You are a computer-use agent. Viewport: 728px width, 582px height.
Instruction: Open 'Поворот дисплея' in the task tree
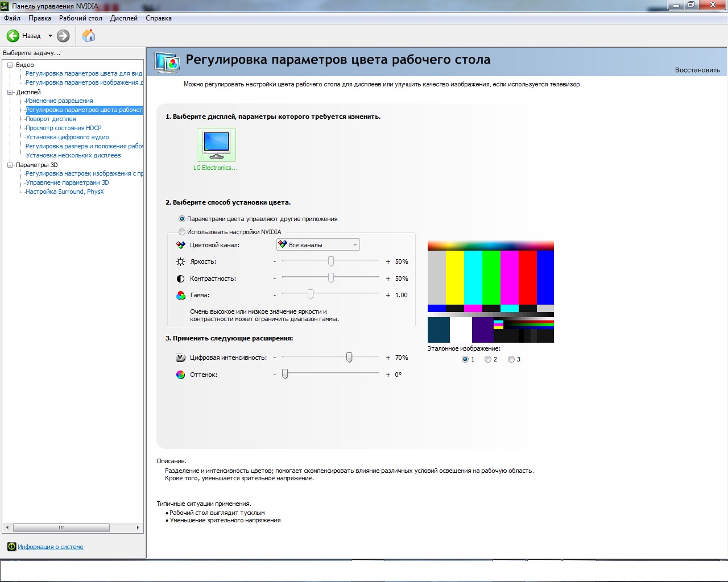(51, 119)
